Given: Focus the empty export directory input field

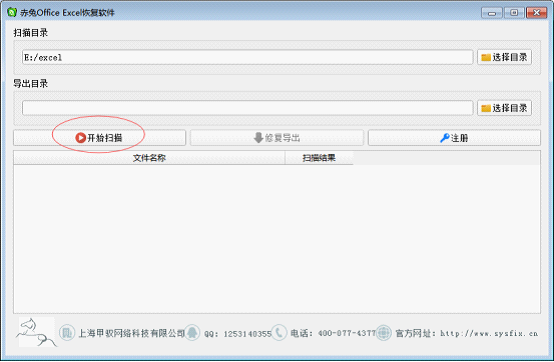Looking at the screenshot, I should click(x=247, y=108).
